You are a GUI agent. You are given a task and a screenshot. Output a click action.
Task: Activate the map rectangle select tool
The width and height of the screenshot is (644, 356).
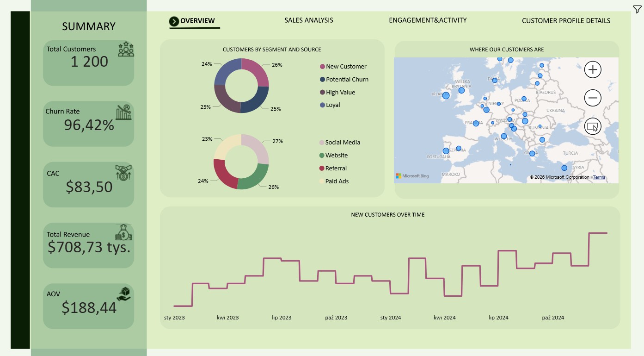click(x=593, y=126)
